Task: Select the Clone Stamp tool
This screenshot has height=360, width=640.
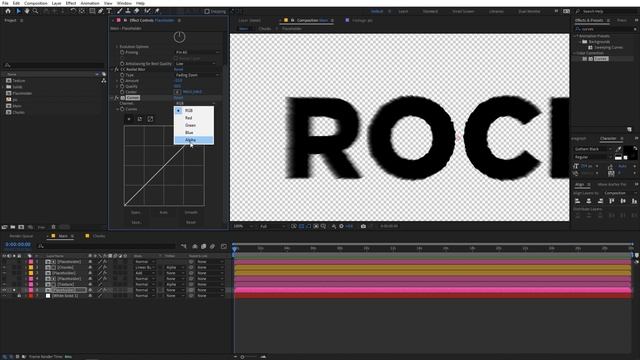Action: tap(128, 11)
